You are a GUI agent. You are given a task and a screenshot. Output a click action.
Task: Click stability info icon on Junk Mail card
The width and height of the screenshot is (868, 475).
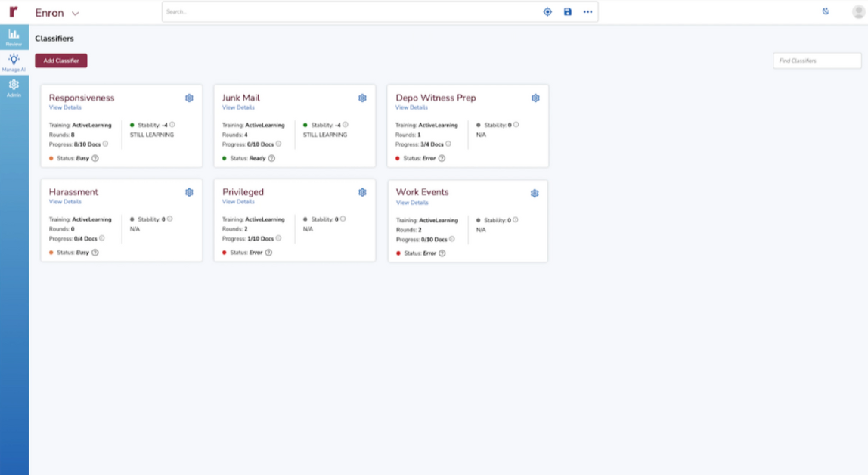tap(346, 125)
